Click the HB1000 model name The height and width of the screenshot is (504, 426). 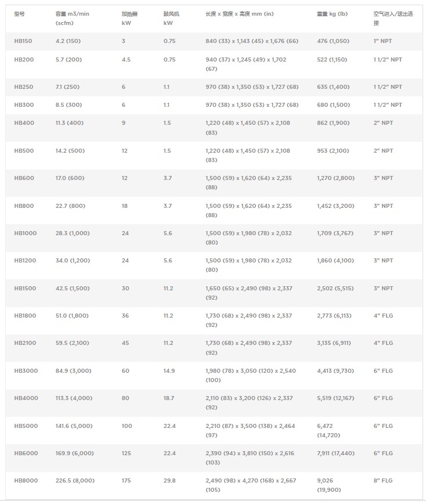click(26, 233)
